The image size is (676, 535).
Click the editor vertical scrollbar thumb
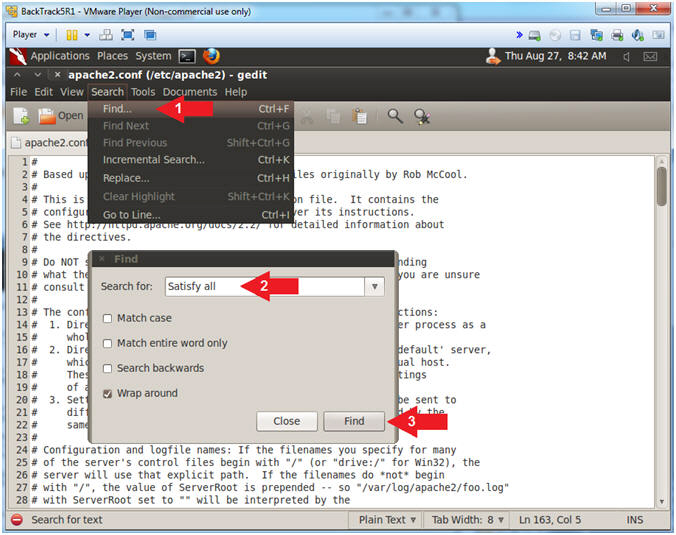pos(661,187)
